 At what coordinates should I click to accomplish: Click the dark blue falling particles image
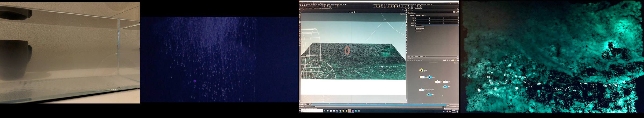pos(219,59)
